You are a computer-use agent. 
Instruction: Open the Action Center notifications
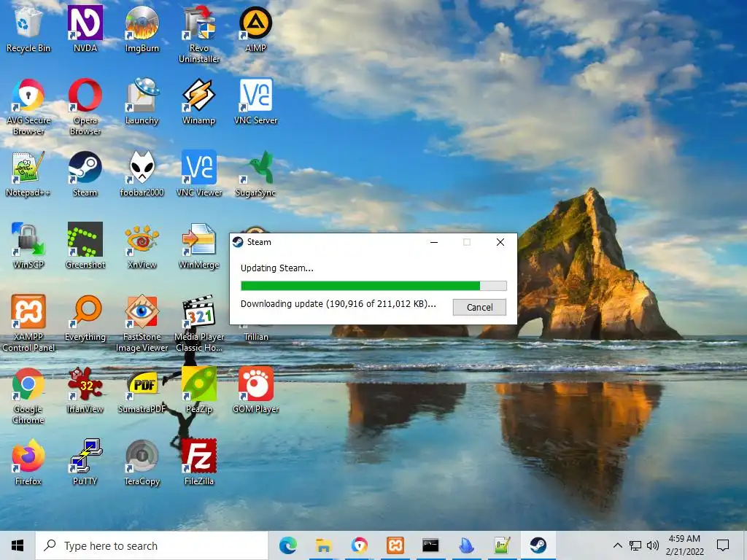(x=723, y=545)
